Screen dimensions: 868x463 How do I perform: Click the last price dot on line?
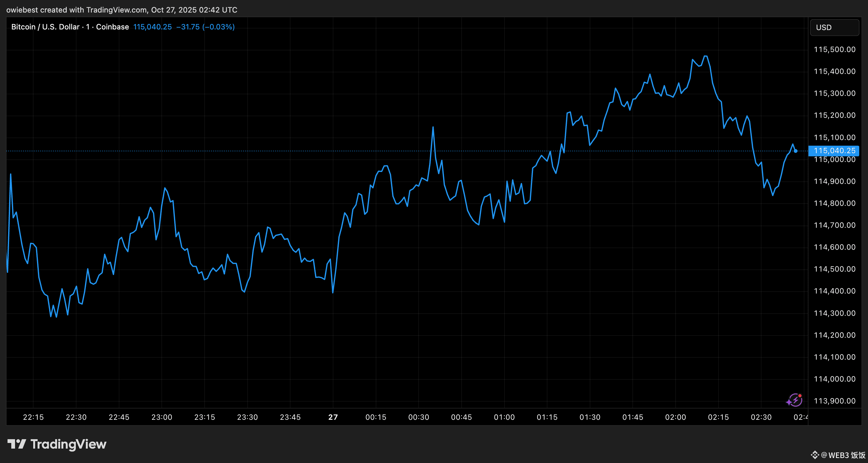[x=796, y=151]
